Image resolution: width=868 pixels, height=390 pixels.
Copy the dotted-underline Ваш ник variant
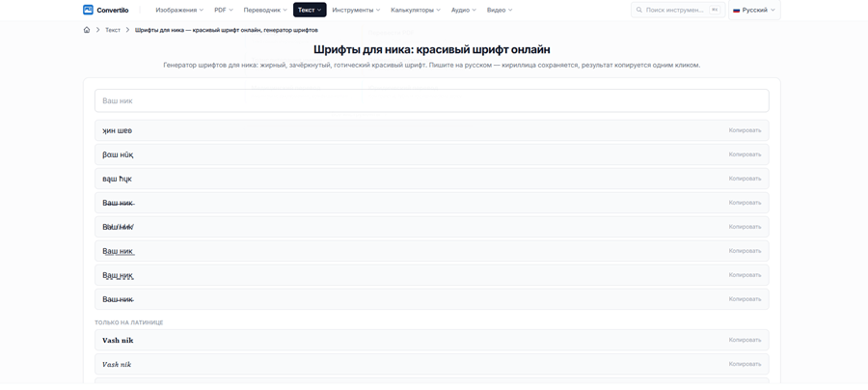pos(745,275)
